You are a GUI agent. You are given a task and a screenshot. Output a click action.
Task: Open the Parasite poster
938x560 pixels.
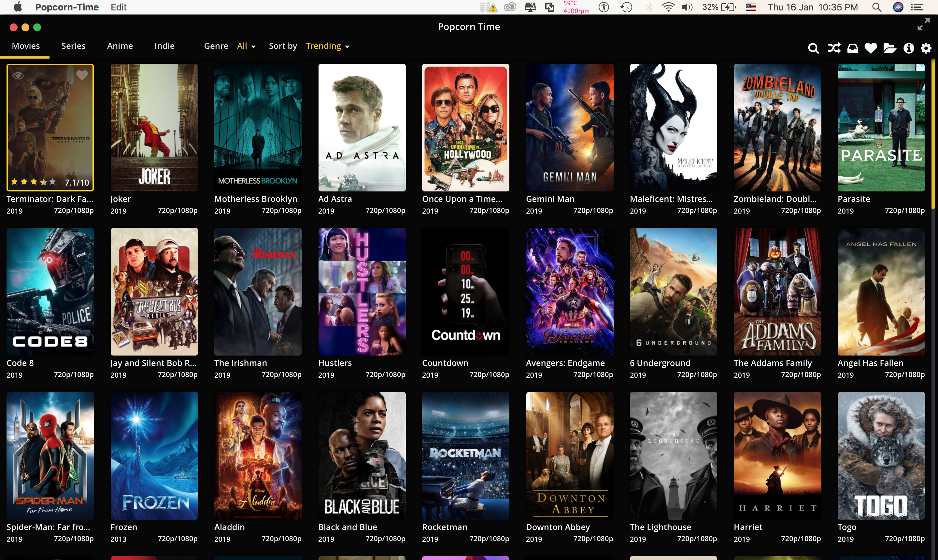coord(881,128)
